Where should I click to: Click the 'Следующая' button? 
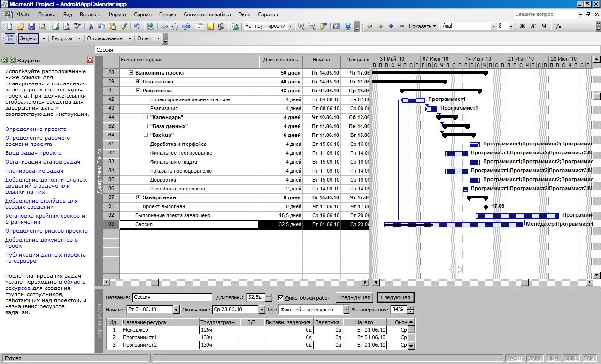point(395,297)
